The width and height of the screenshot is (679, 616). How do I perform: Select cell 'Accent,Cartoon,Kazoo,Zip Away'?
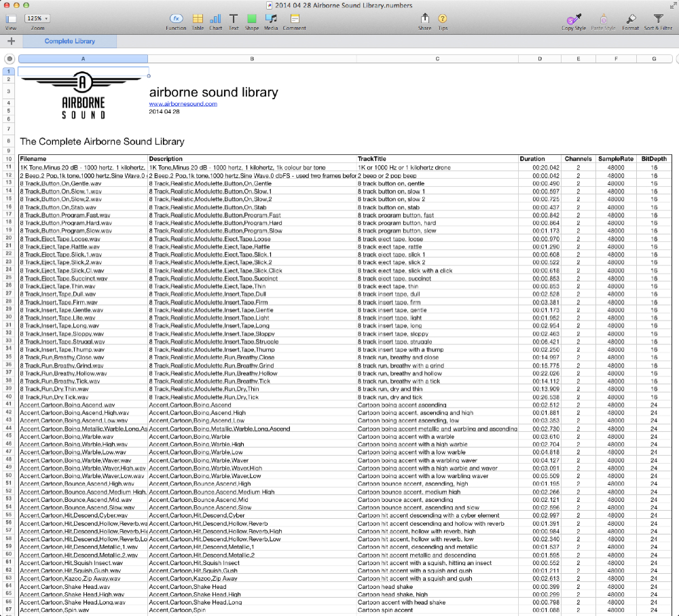252,579
